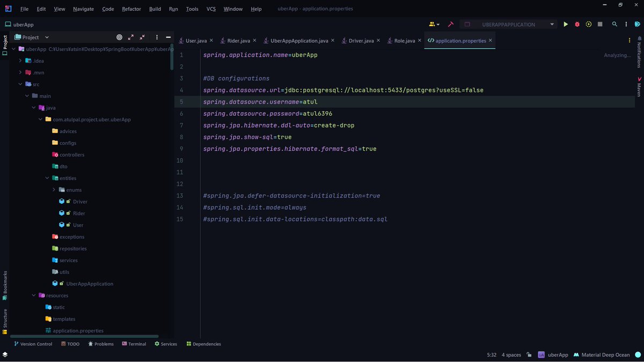Select the Driver entity class in tree
The image size is (644, 362).
(80, 202)
